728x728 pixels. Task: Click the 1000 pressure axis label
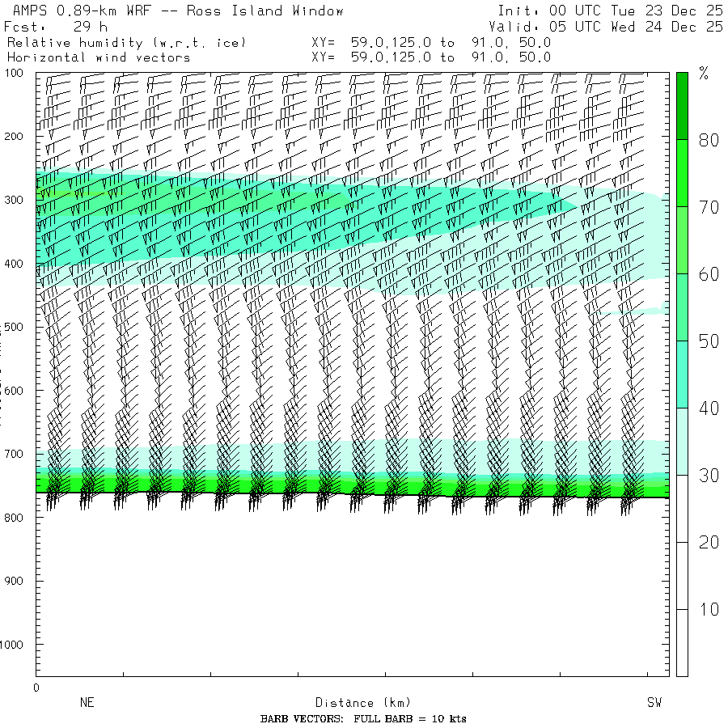(x=18, y=645)
